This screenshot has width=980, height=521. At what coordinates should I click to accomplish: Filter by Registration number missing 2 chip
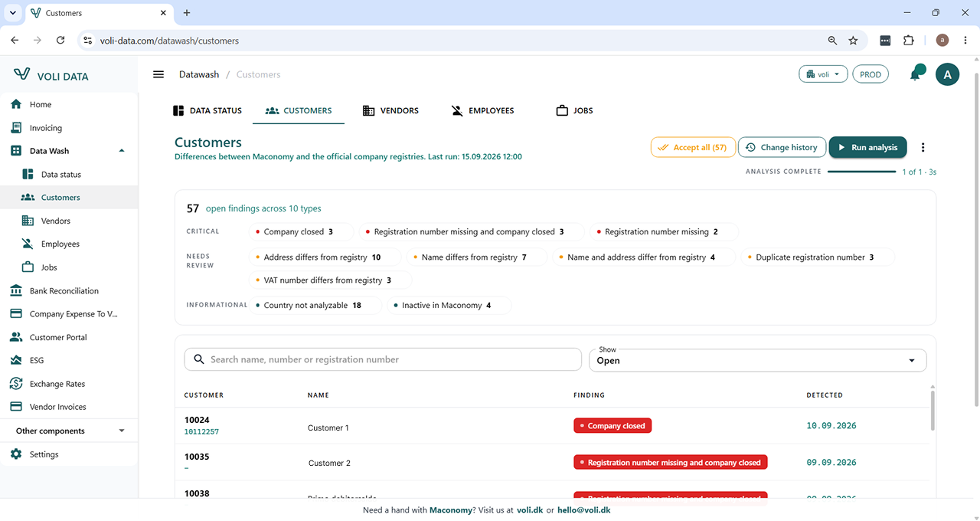(665, 232)
